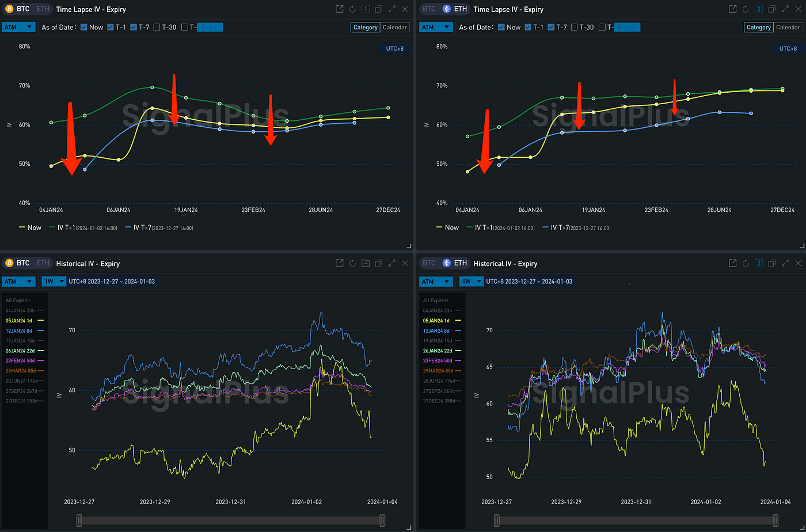806x532 pixels.
Task: Click the custom T- days input in BTC Time Lapse
Action: click(x=209, y=27)
